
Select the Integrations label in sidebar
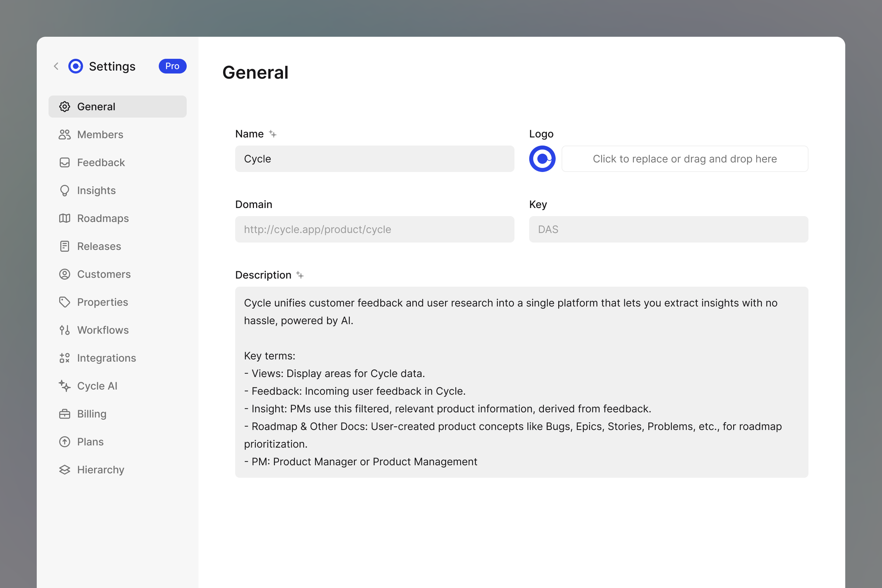coord(107,358)
